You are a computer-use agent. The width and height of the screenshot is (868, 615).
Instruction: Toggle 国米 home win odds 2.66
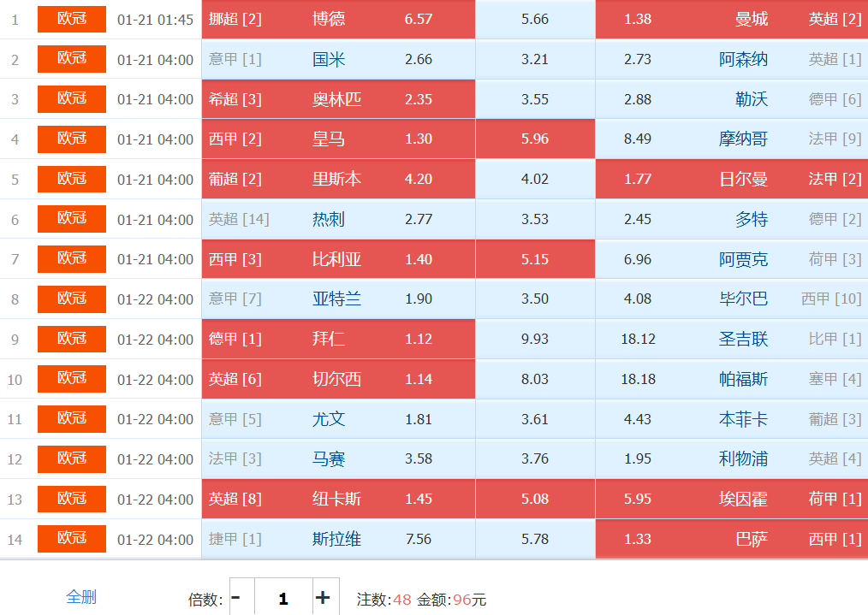pyautogui.click(x=338, y=60)
